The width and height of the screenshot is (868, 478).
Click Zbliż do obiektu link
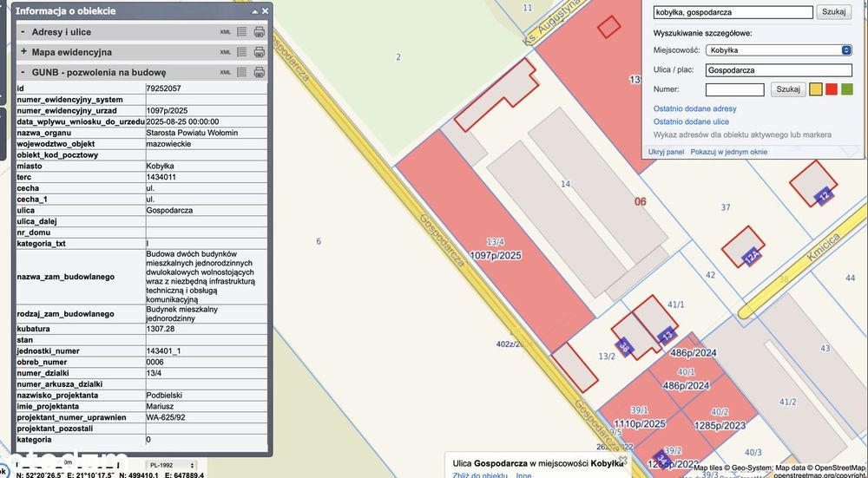[x=480, y=475]
